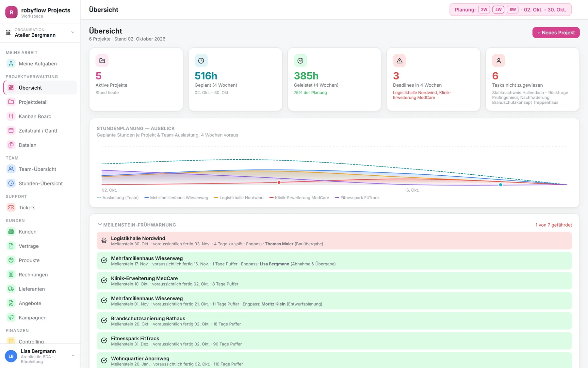Screen dimensions: 588x368
Task: Open the Atelier Bergmann organisation dropdown
Action: (40, 33)
